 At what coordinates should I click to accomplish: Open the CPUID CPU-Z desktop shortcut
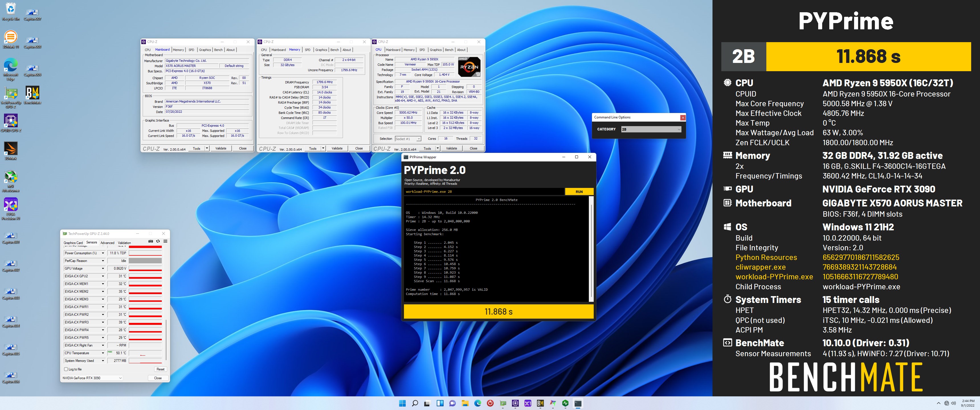[x=11, y=123]
